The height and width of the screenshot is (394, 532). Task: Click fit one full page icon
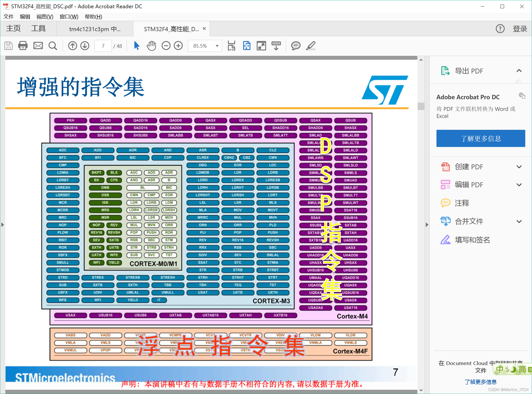pos(247,46)
